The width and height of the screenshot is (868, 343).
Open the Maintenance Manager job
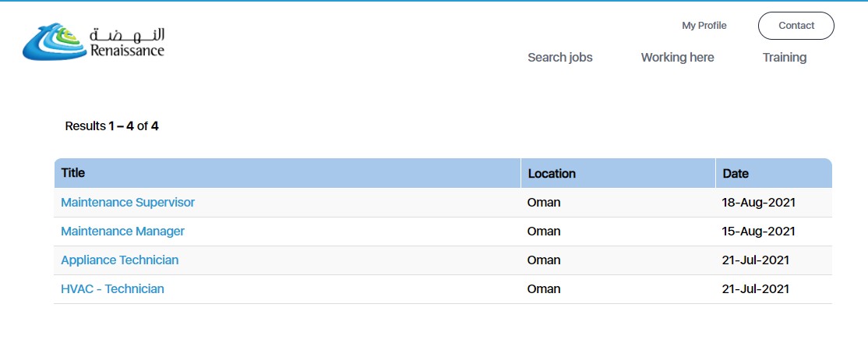coord(122,231)
